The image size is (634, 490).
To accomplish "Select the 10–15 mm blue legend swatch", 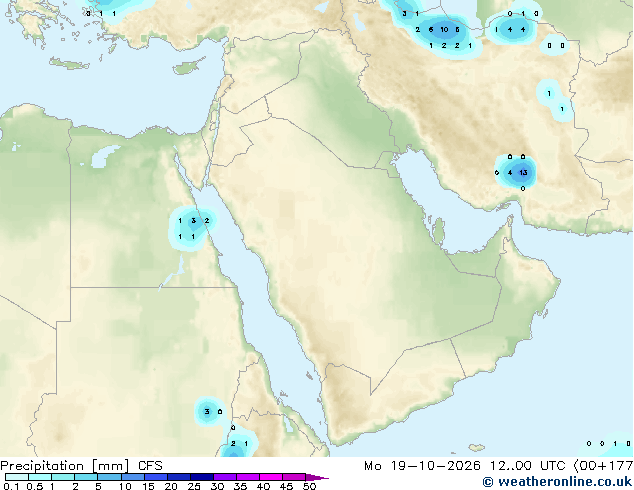I will 132,477.
